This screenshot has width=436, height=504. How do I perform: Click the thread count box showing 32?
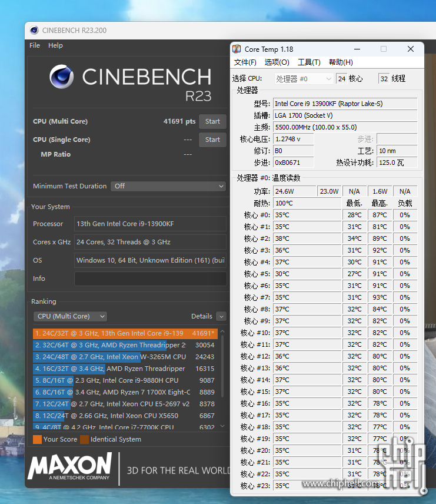pos(384,79)
